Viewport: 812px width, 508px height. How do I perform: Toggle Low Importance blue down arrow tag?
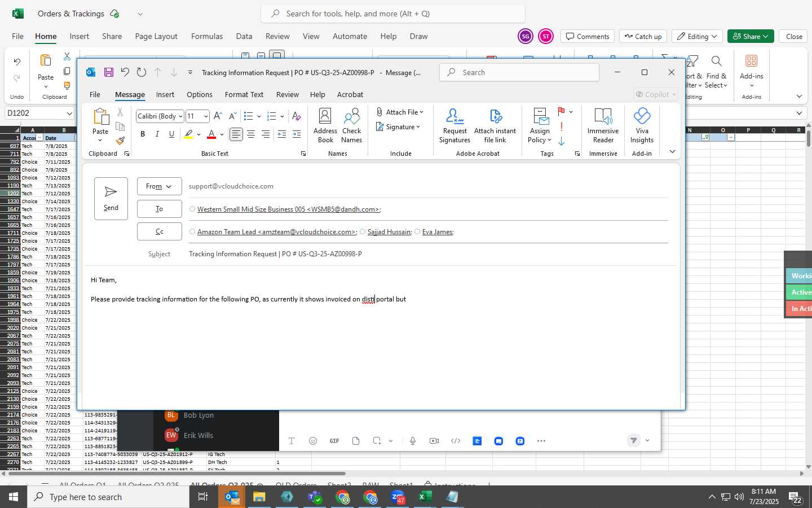tap(562, 141)
